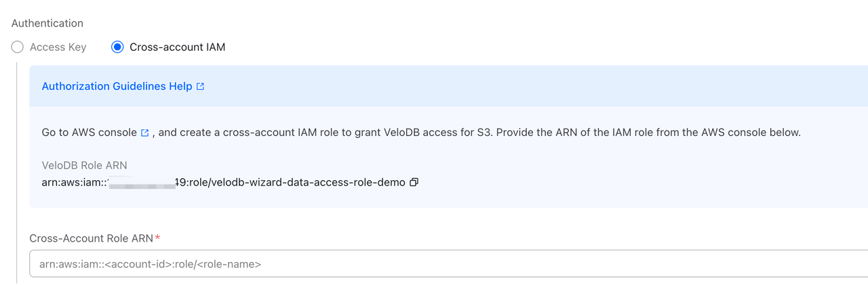Click the 'VeloDB Role ARN' label
This screenshot has width=868, height=285.
point(84,166)
